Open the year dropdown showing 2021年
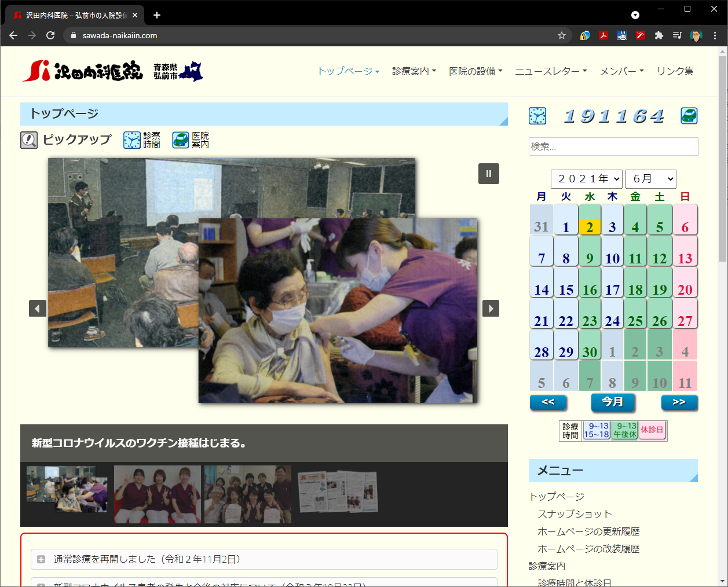728x587 pixels. click(x=586, y=179)
